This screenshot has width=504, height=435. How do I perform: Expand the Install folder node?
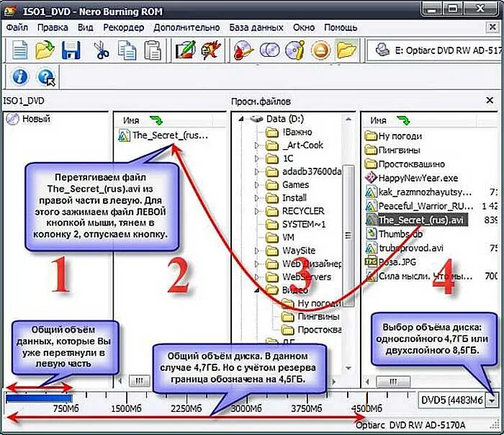(256, 198)
